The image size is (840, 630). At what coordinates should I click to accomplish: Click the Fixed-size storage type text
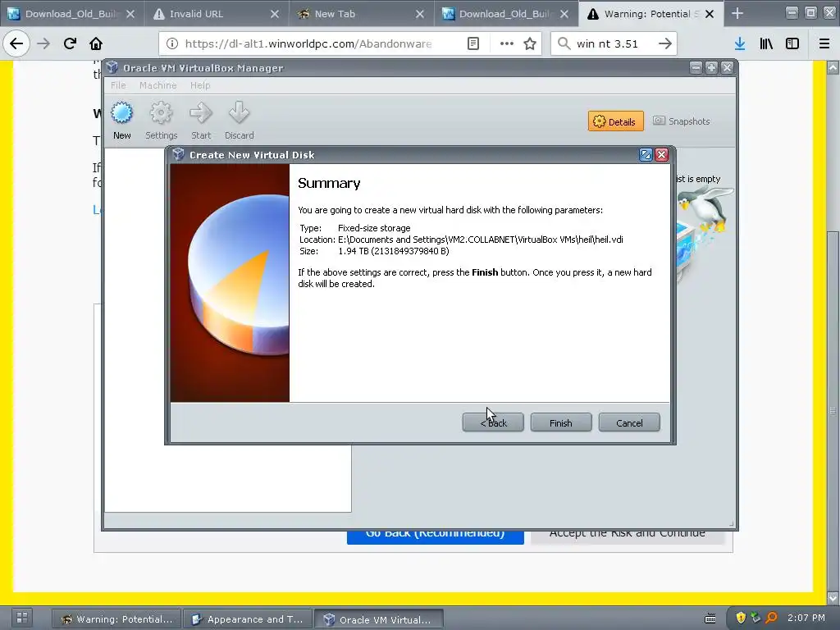(374, 228)
